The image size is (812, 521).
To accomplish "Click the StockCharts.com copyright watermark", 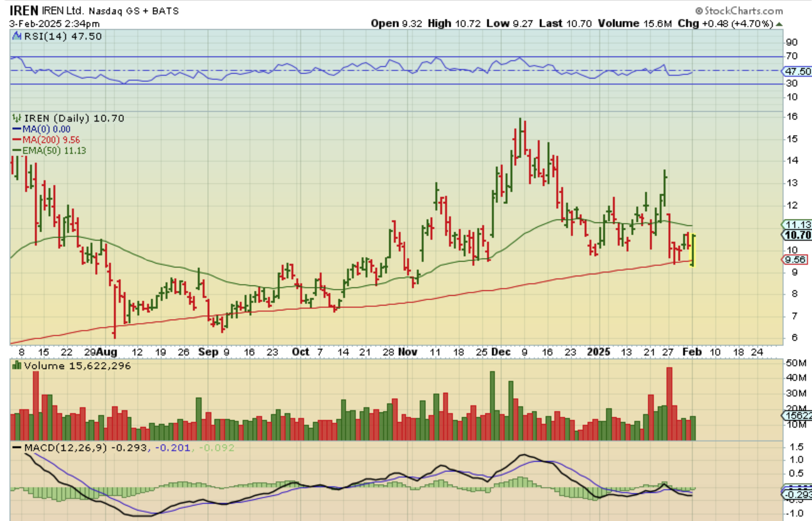I will [x=739, y=11].
